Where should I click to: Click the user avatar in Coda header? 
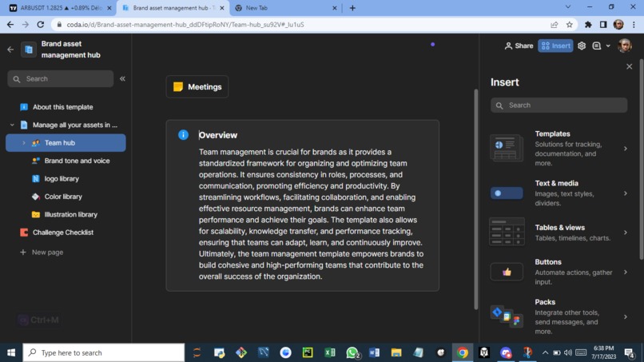(625, 46)
